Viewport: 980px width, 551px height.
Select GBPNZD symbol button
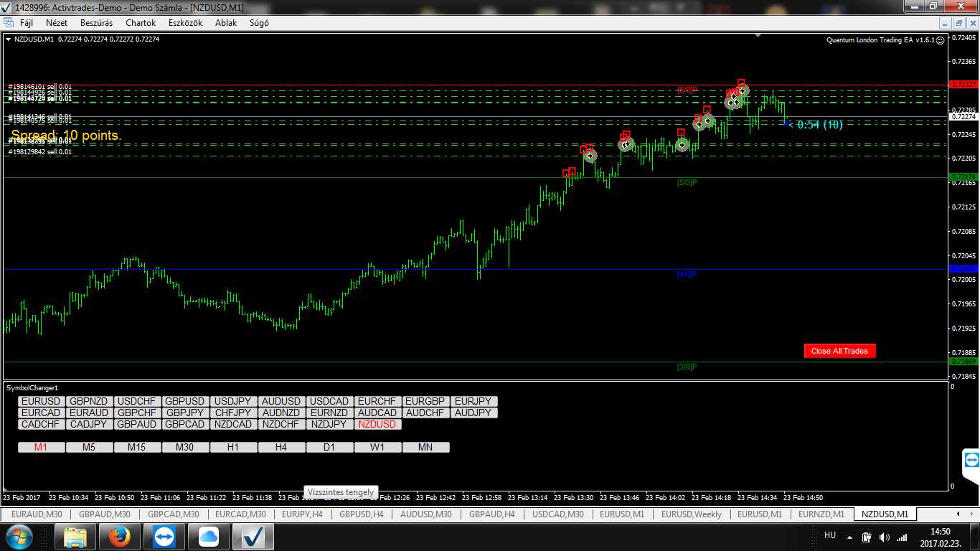[x=90, y=402]
